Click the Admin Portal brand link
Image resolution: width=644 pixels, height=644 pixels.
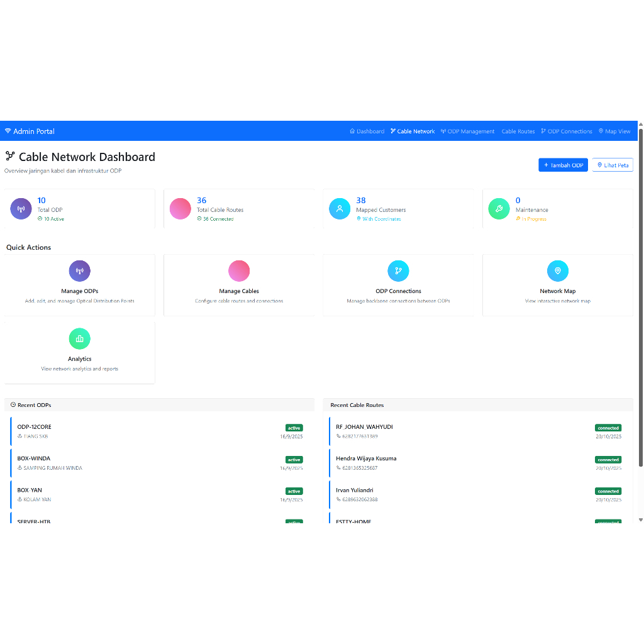click(x=30, y=131)
